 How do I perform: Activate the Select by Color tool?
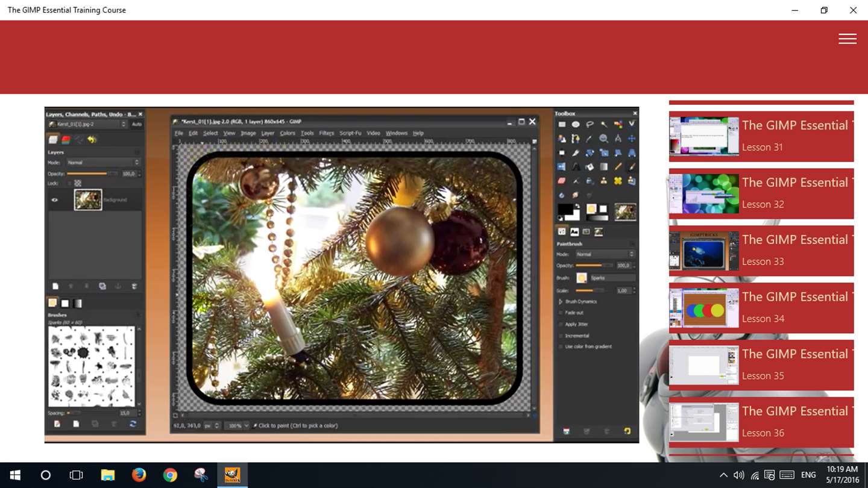[x=618, y=125]
